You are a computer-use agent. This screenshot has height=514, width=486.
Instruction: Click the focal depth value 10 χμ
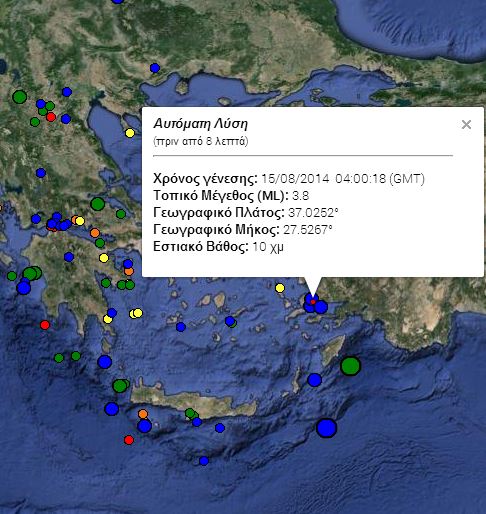[268, 247]
